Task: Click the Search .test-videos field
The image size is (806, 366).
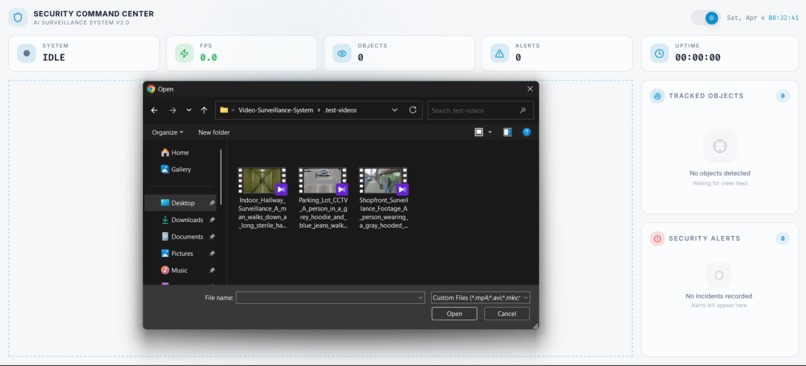Action: pyautogui.click(x=480, y=111)
